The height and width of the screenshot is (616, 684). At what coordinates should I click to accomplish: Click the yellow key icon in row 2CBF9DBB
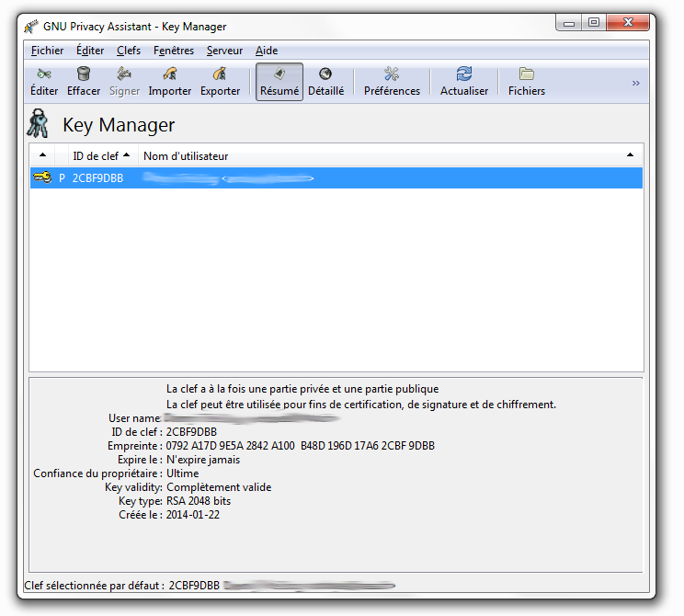(42, 177)
